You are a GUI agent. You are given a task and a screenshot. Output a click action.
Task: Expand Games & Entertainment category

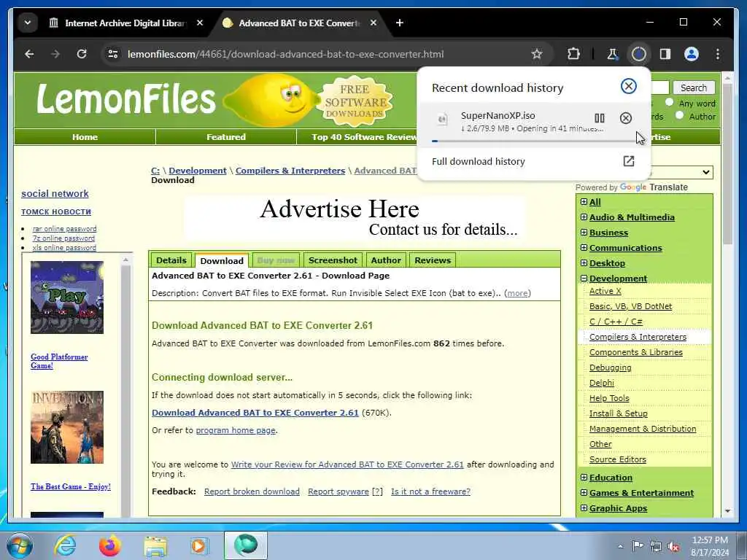584,492
